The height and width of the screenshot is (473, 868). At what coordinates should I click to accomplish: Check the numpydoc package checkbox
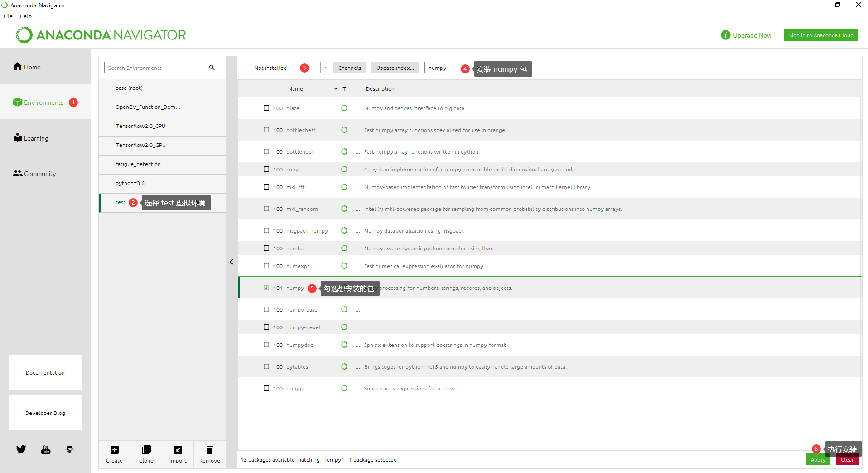[x=266, y=345]
